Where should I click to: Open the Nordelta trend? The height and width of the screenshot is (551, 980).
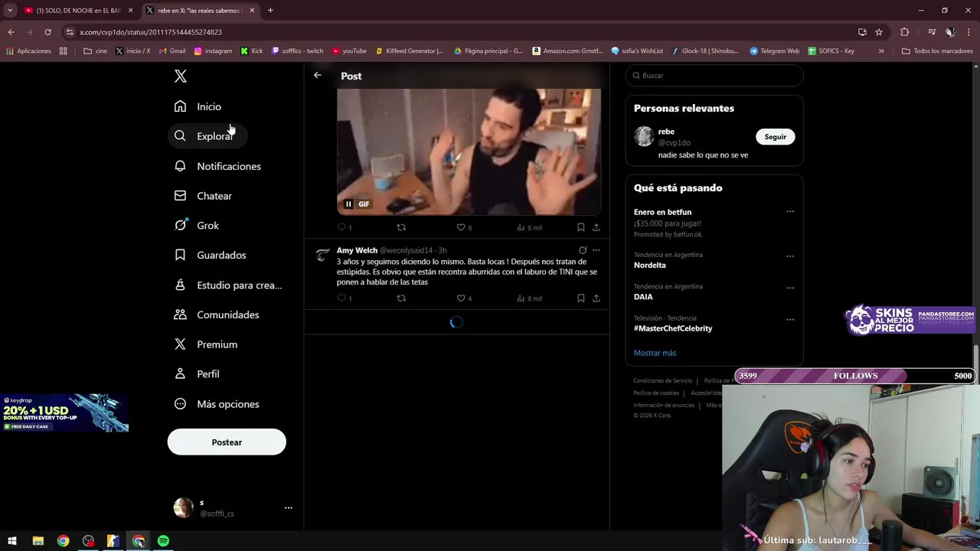pyautogui.click(x=649, y=266)
